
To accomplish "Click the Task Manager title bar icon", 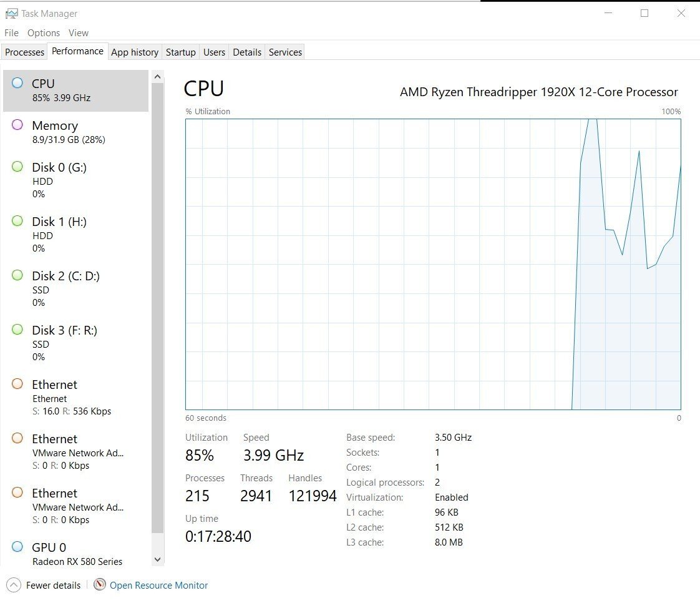I will [12, 14].
